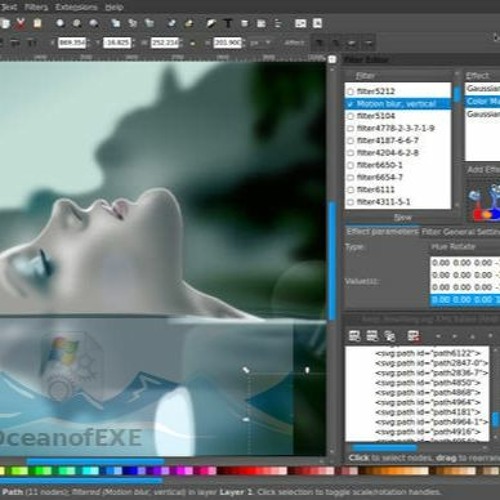Open Document Properties icon
This screenshot has width=500, height=500.
click(317, 23)
